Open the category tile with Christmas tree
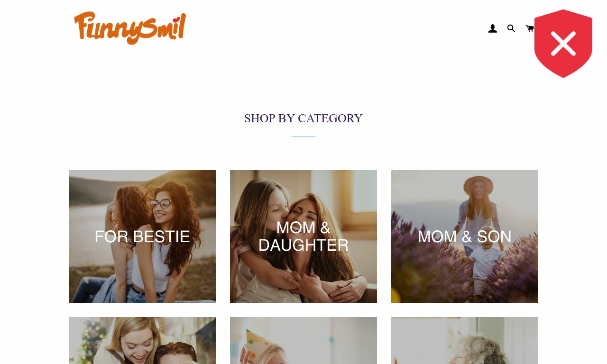Image resolution: width=607 pixels, height=364 pixels. click(x=142, y=340)
